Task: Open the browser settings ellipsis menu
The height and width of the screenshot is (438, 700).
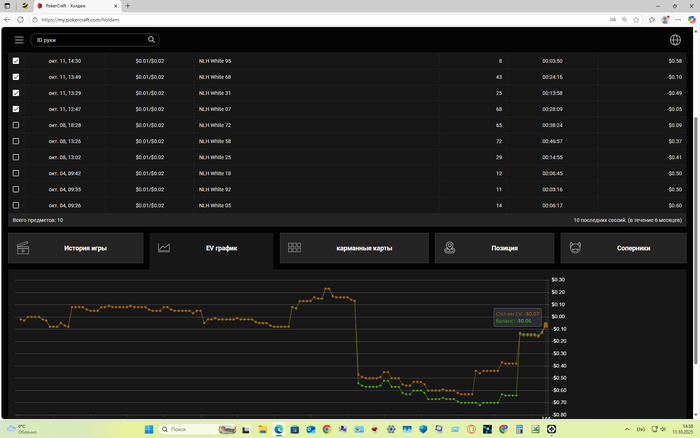Action: click(678, 20)
